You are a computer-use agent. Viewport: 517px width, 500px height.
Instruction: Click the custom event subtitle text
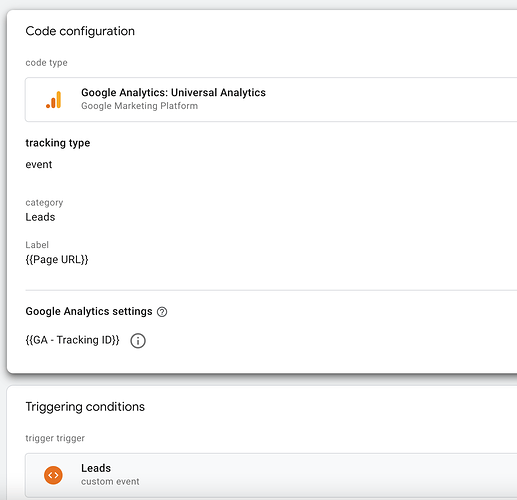click(x=110, y=482)
